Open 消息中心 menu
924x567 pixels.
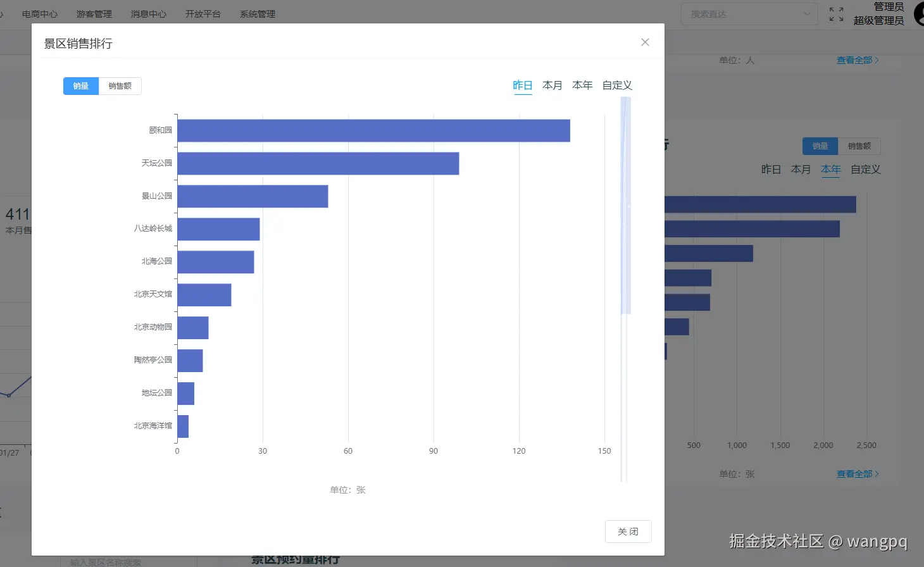(x=149, y=14)
